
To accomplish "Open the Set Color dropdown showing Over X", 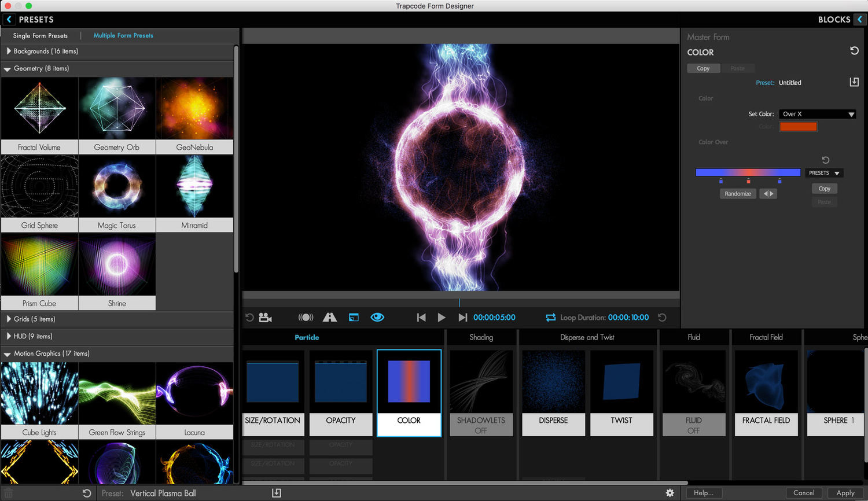I will click(x=817, y=114).
